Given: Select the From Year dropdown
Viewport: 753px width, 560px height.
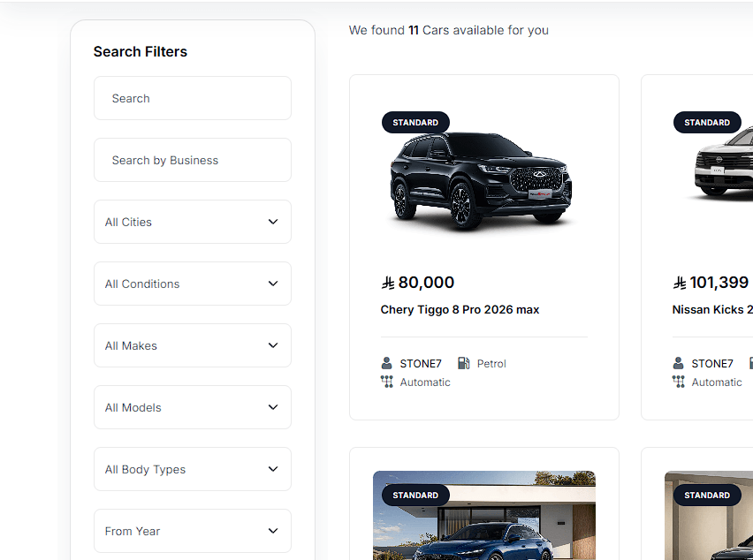Looking at the screenshot, I should click(193, 531).
